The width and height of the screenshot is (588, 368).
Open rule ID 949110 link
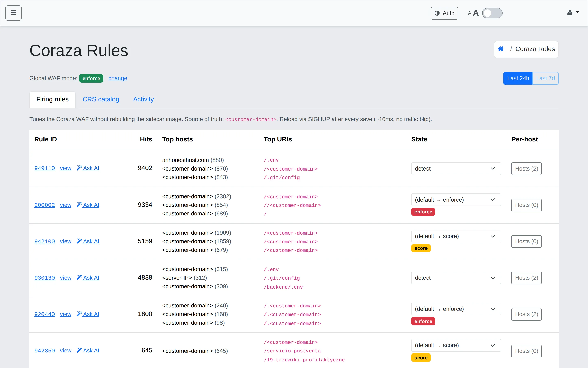pos(45,168)
